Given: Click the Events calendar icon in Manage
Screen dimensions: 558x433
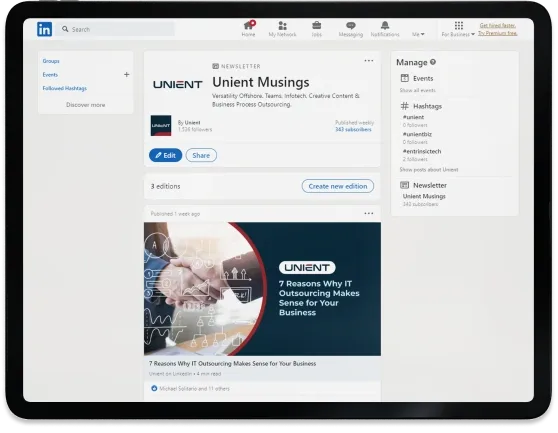Looking at the screenshot, I should tap(405, 78).
